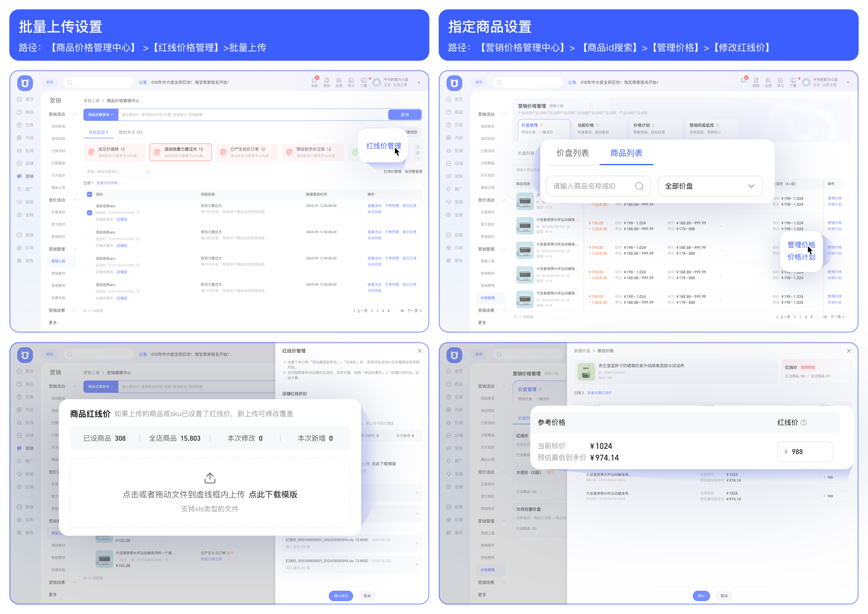Click 请输入商品名称或ID enlarged search field
The image size is (868, 614).
coord(598,186)
